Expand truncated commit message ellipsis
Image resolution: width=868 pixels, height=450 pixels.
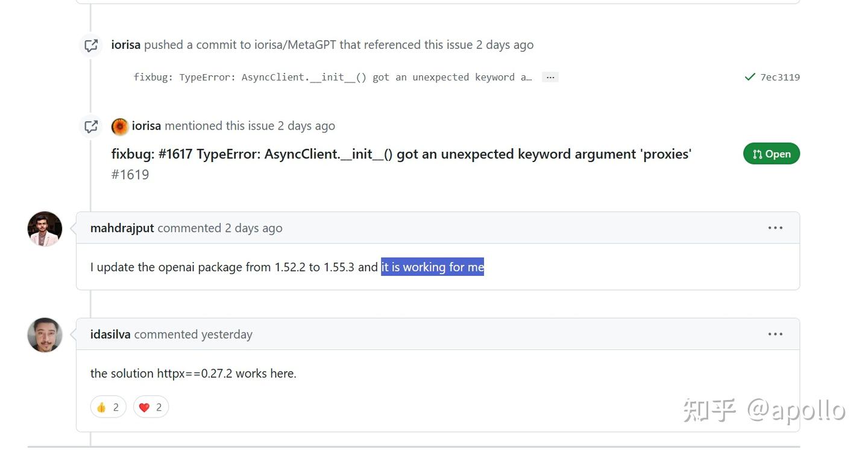pyautogui.click(x=550, y=77)
